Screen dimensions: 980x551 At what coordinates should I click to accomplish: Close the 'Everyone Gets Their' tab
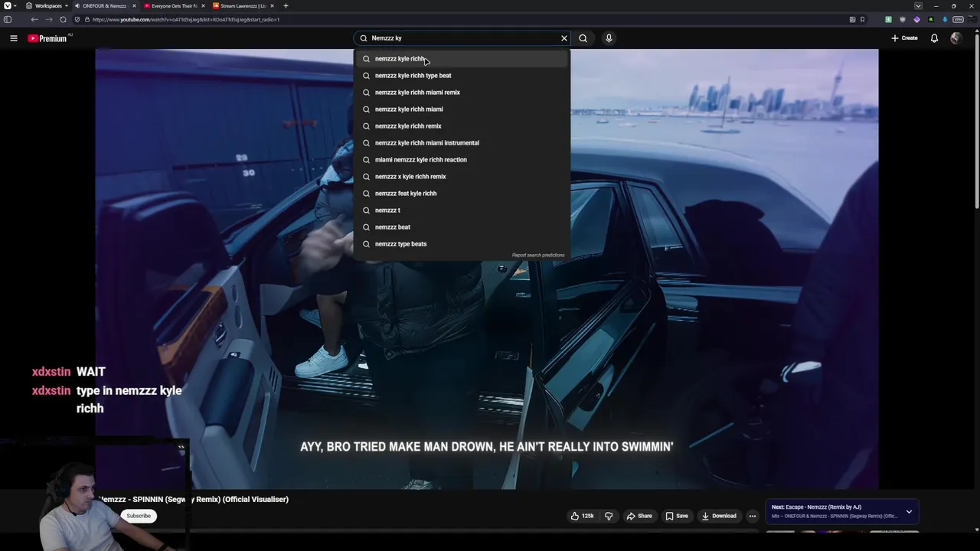(x=203, y=6)
